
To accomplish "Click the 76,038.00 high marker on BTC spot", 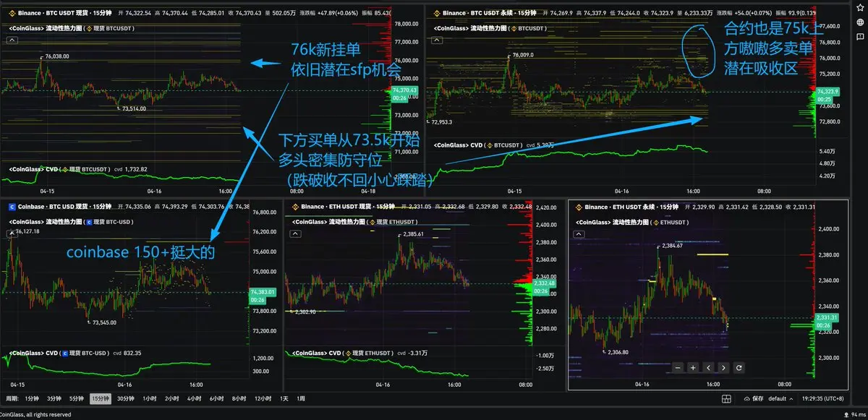I will point(57,56).
